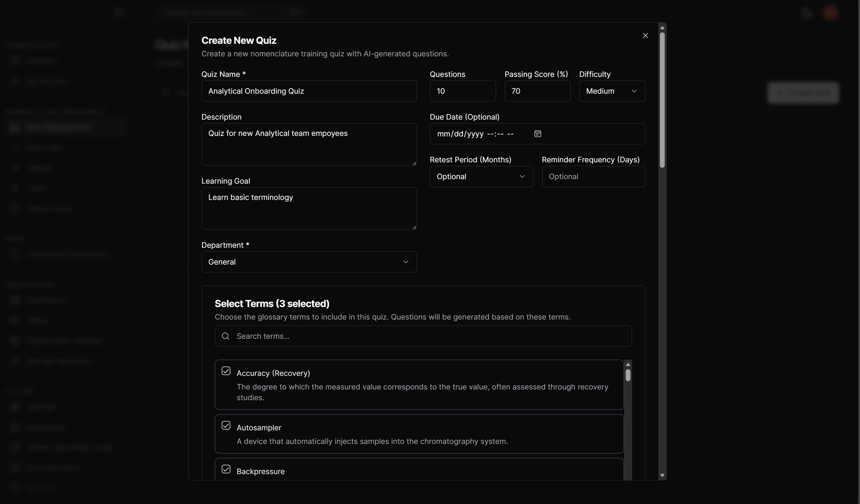Uncheck the Autosampler term
Screen dimensions: 860x504
click(226, 426)
